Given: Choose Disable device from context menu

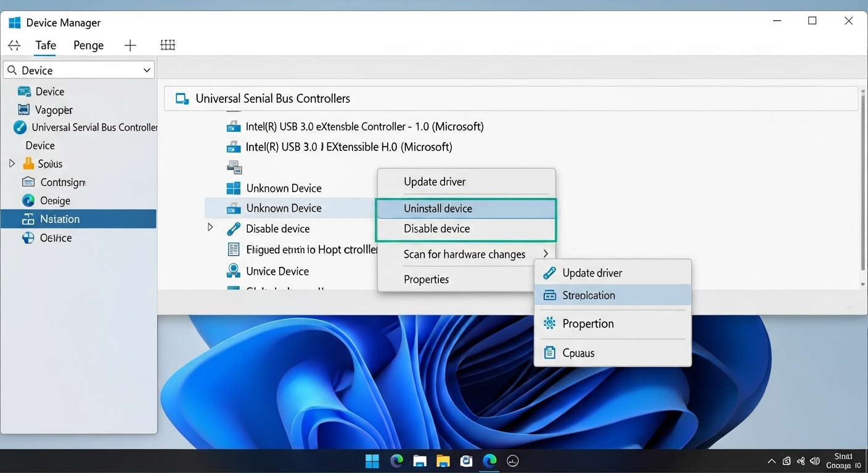Looking at the screenshot, I should point(466,228).
